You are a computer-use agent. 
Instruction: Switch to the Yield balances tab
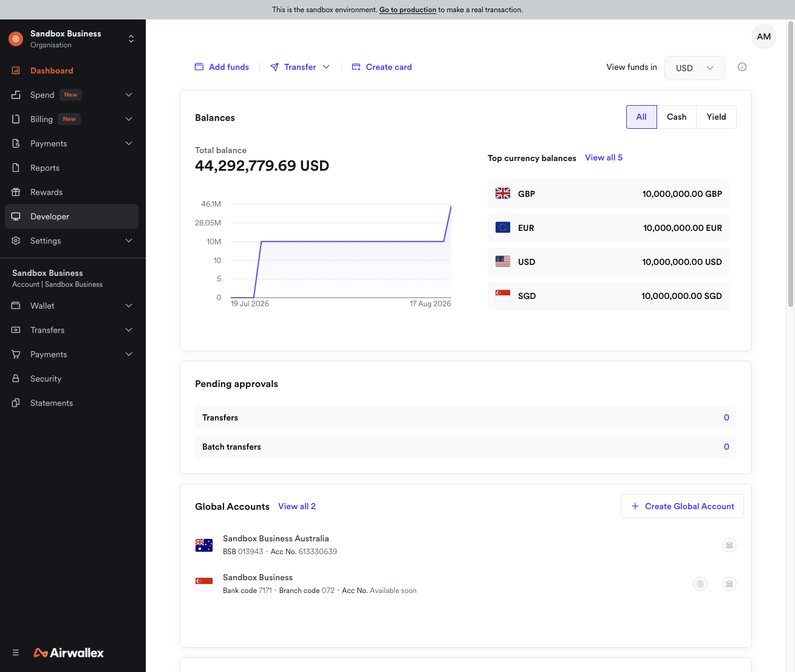click(716, 117)
